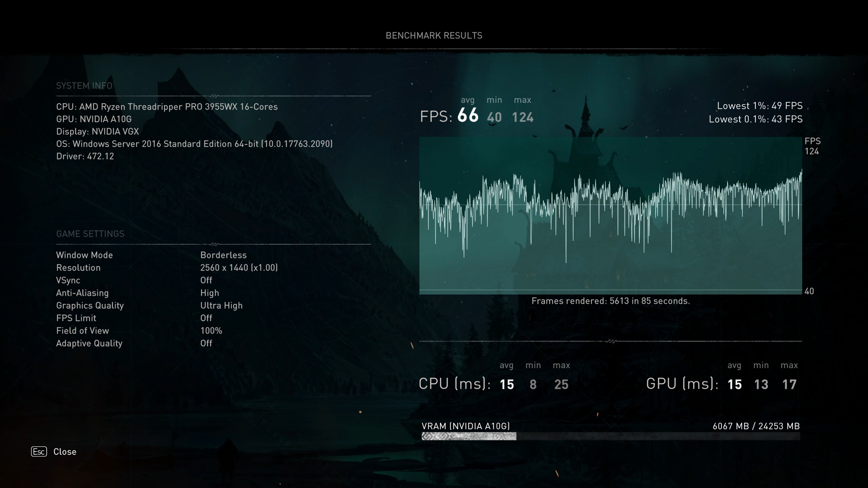This screenshot has height=488, width=868.
Task: Click the FPS Limit Off toggle
Action: click(x=206, y=318)
